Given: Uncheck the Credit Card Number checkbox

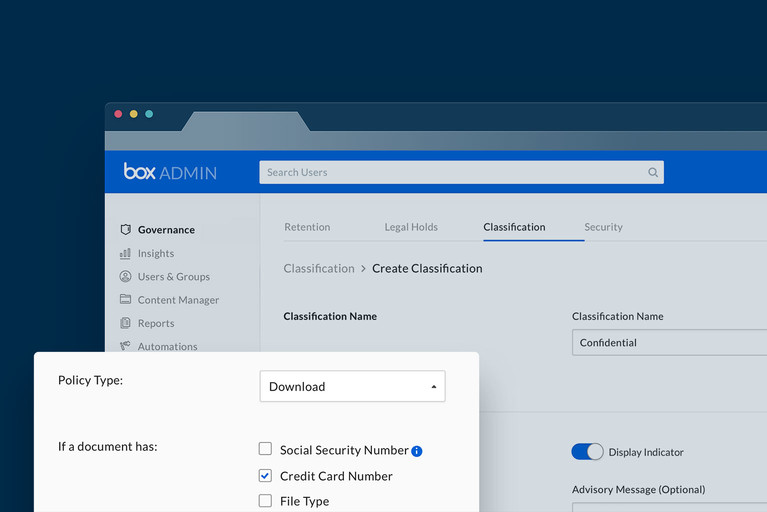Looking at the screenshot, I should click(265, 476).
